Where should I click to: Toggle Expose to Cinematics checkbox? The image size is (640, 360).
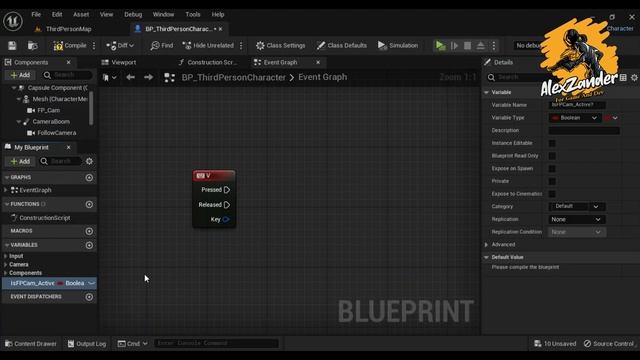[552, 194]
